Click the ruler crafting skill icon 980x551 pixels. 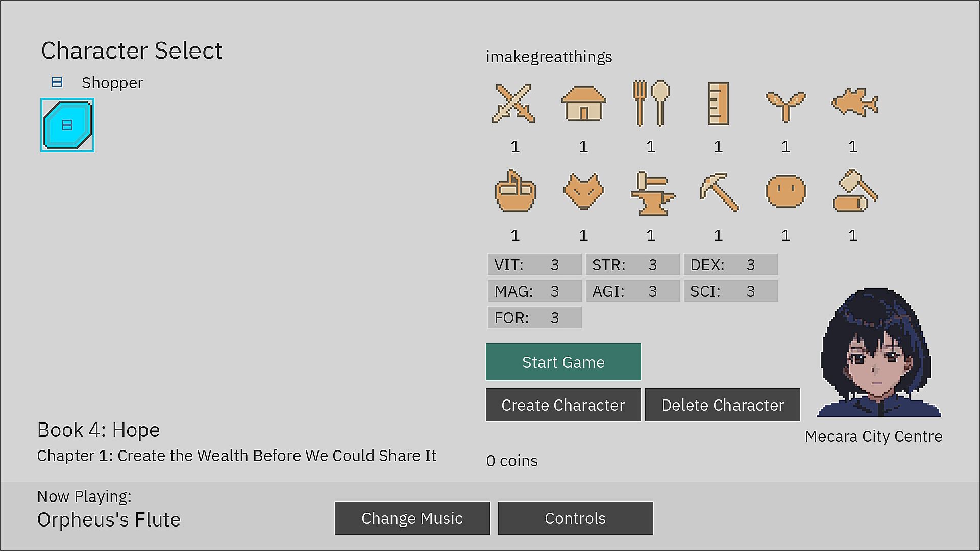(718, 104)
